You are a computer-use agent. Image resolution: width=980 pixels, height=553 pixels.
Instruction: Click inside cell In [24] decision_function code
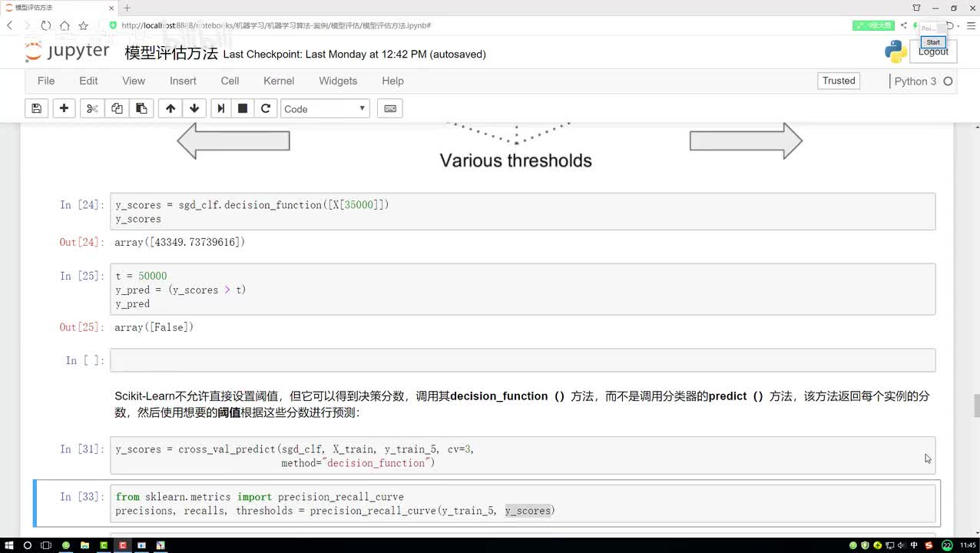click(522, 212)
